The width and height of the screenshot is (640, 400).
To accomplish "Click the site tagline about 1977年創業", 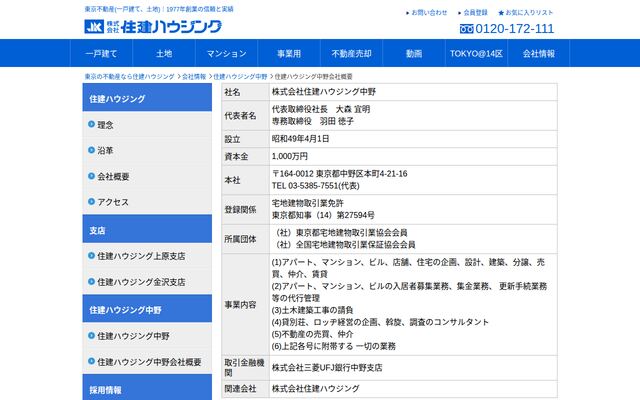I will point(159,9).
